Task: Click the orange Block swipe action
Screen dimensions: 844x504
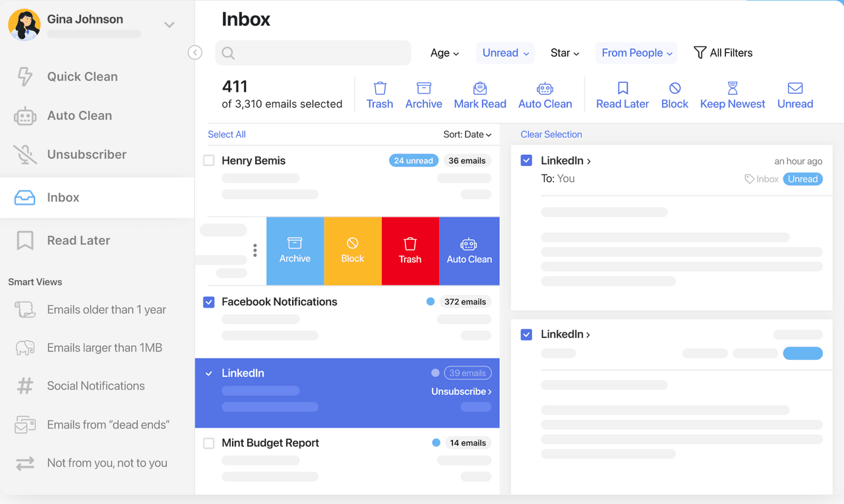Action: (x=353, y=251)
